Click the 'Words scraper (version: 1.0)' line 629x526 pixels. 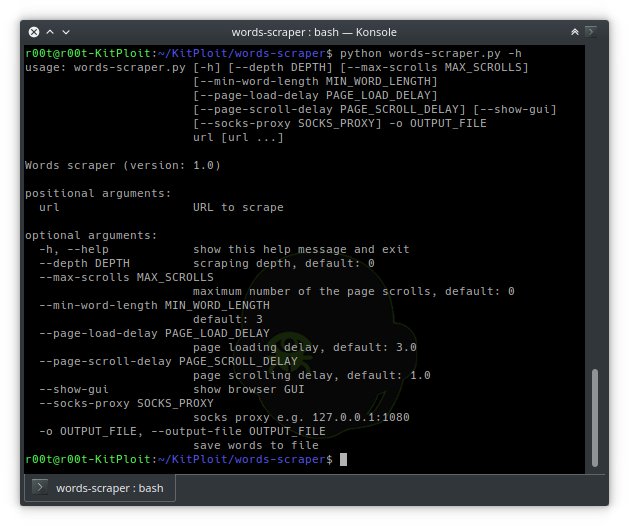pos(122,165)
